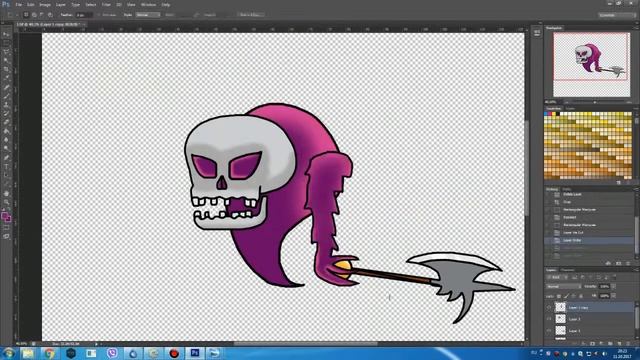Open the Window menu
Viewport: 640px width, 360px height.
pyautogui.click(x=148, y=4)
